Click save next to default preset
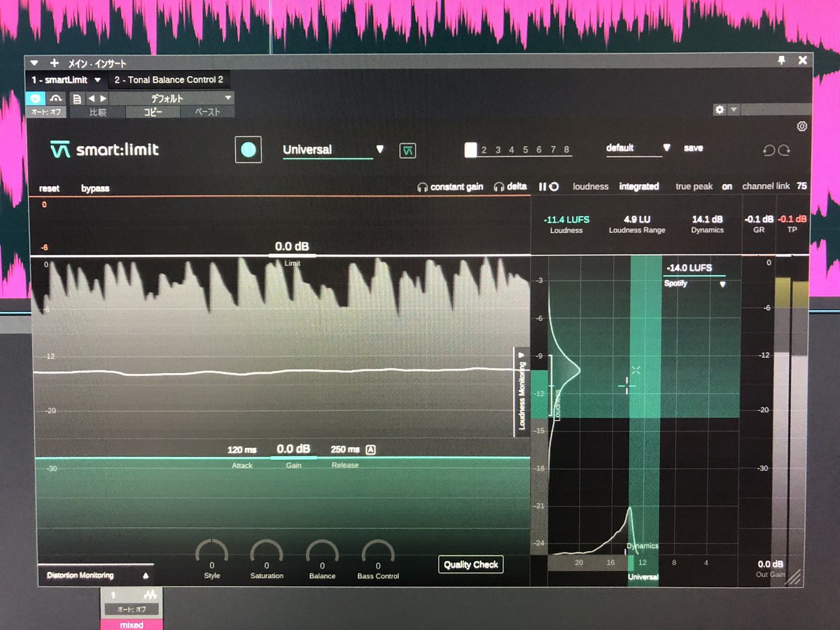The height and width of the screenshot is (630, 840). click(x=693, y=148)
